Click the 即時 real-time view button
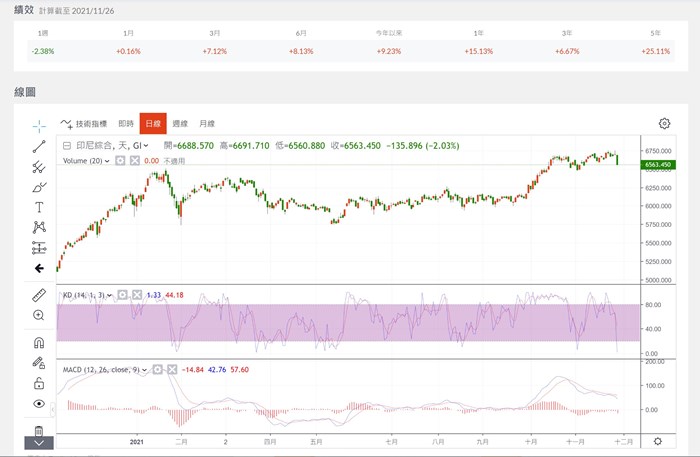The image size is (700, 457). (x=126, y=124)
